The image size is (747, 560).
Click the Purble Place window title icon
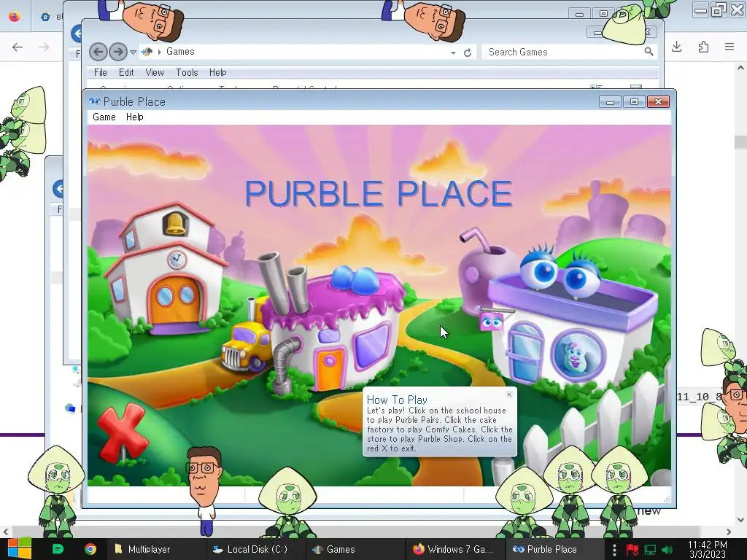pyautogui.click(x=94, y=101)
